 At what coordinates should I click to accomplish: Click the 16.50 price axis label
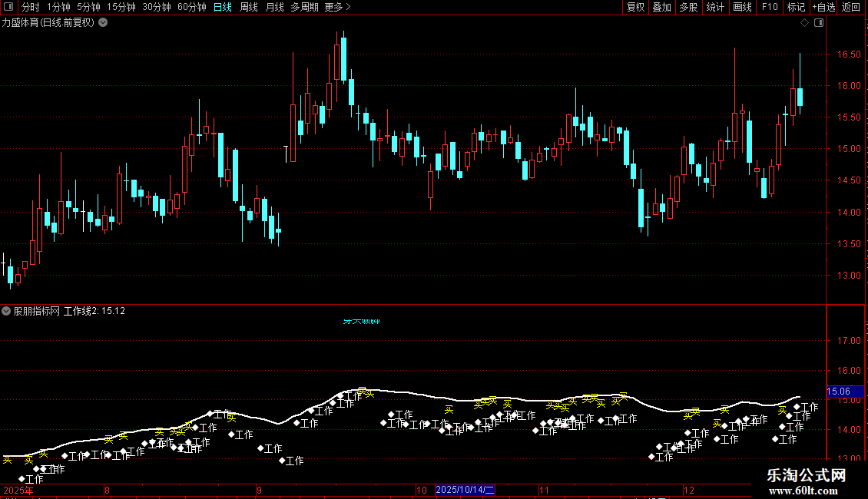click(x=849, y=55)
